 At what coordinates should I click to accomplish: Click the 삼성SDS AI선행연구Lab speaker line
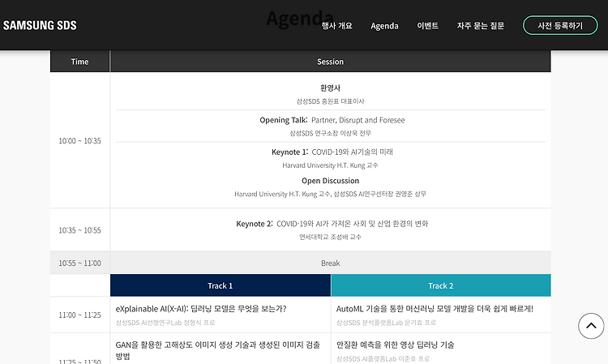tap(165, 323)
